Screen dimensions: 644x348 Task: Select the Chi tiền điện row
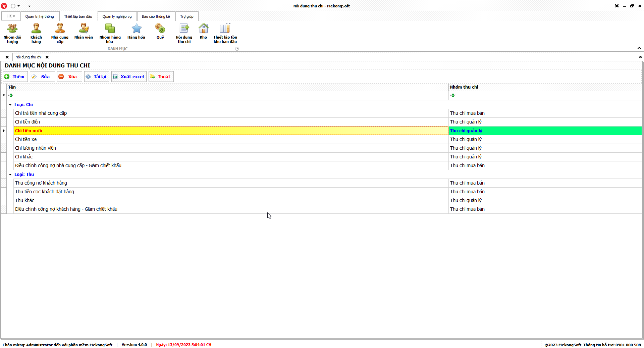pos(328,122)
